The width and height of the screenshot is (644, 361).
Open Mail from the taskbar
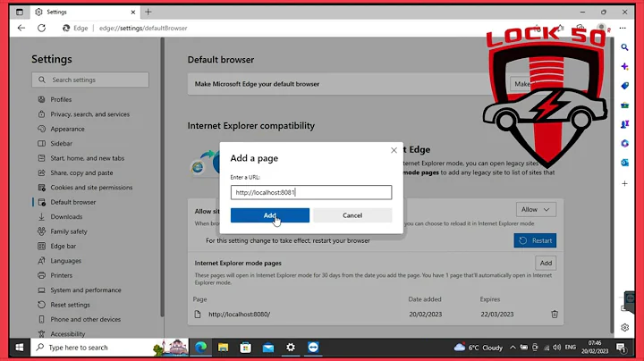point(268,348)
